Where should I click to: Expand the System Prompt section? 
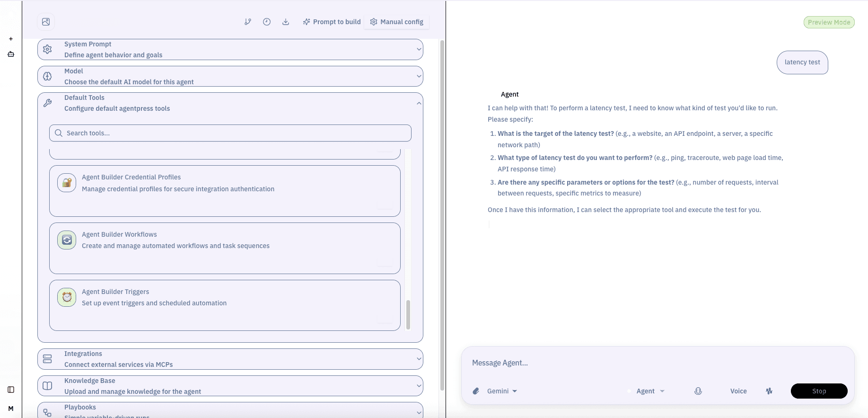(x=230, y=49)
